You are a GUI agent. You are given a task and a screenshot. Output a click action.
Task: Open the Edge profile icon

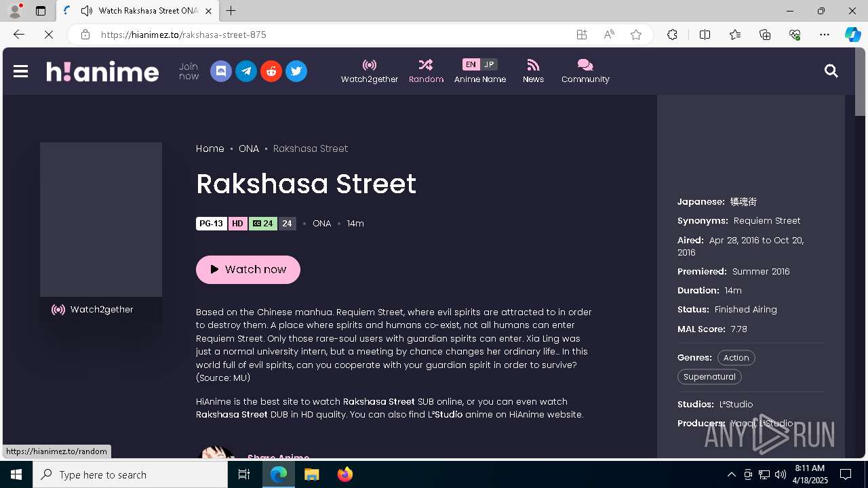(15, 11)
